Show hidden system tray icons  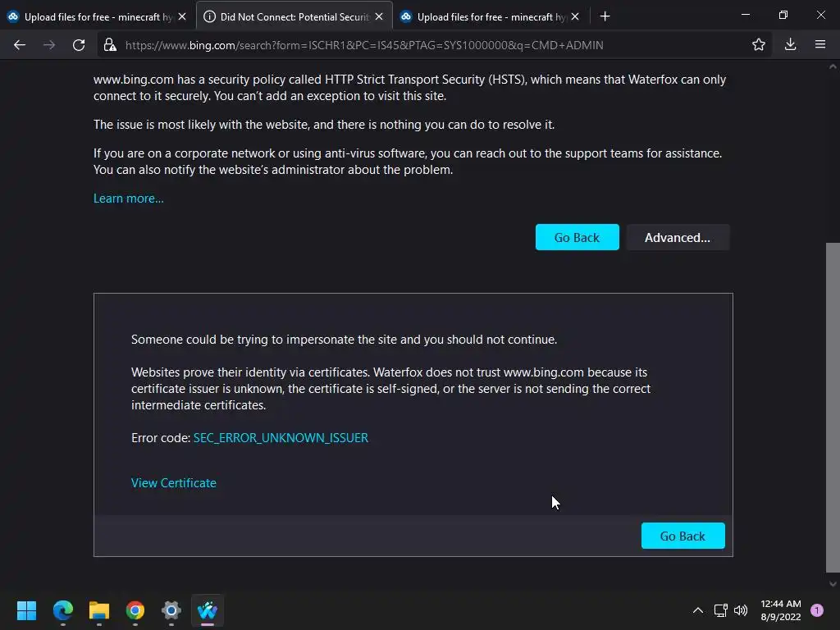pos(697,610)
